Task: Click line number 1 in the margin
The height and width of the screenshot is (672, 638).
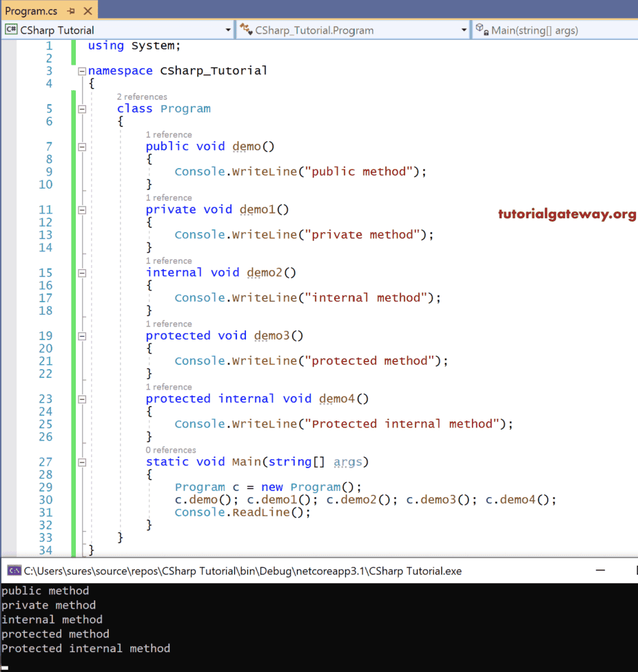Action: point(49,46)
